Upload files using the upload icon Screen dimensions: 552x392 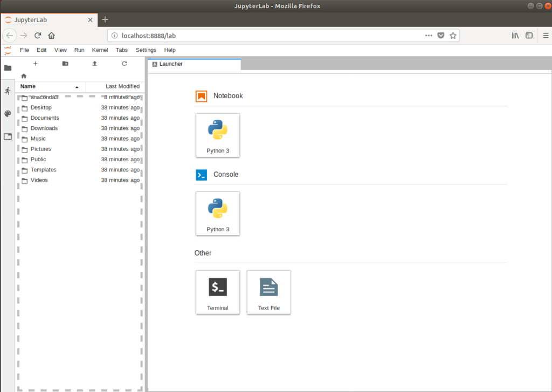click(94, 63)
